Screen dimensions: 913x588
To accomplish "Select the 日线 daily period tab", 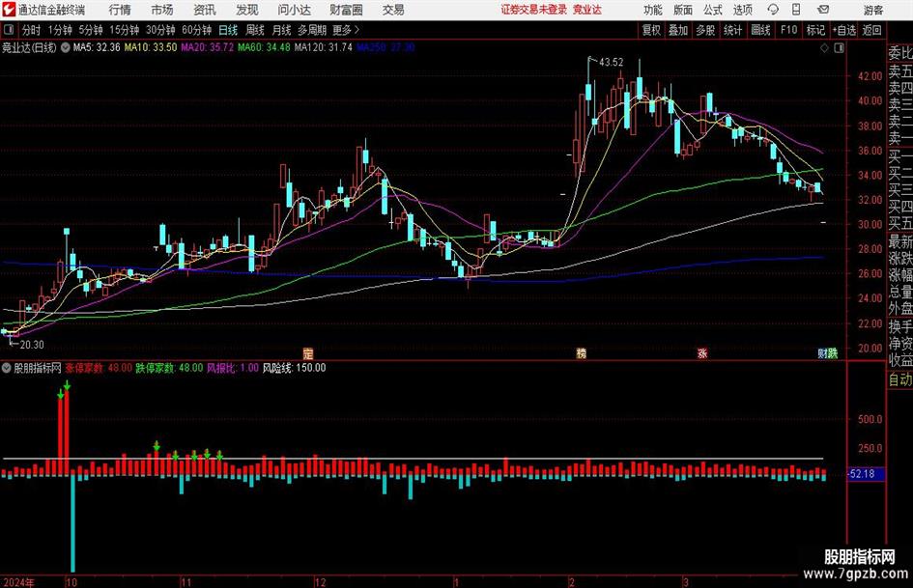I will 228,30.
